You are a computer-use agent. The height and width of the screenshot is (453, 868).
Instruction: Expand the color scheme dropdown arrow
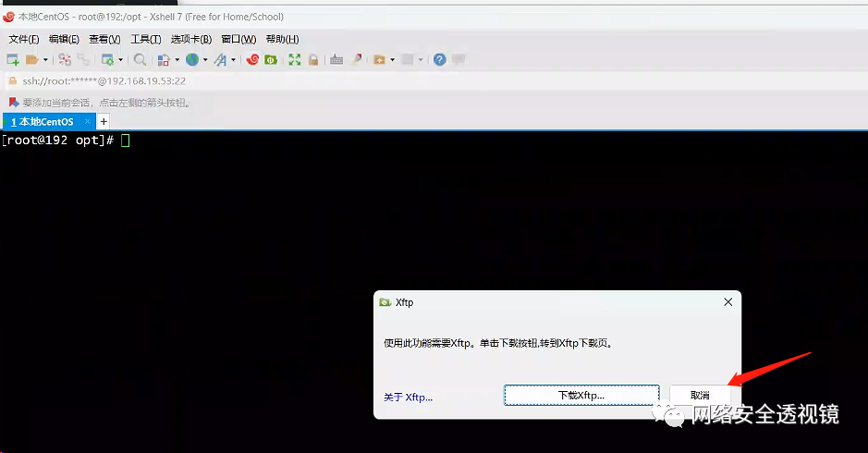pyautogui.click(x=177, y=60)
